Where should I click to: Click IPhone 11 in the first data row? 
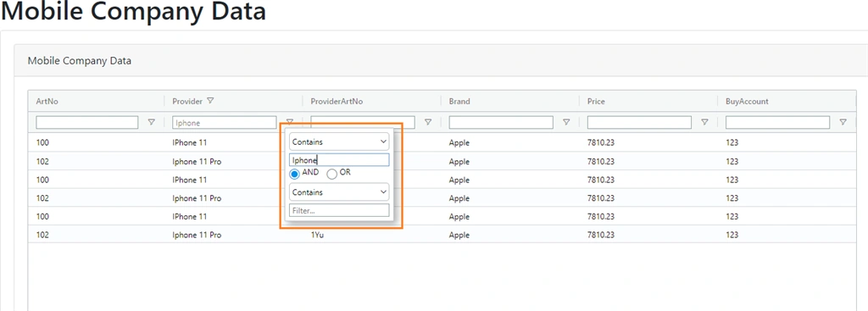189,142
